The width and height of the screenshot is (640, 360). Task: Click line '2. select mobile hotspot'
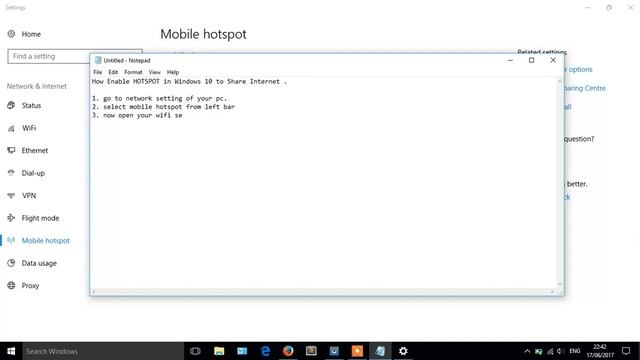point(163,107)
